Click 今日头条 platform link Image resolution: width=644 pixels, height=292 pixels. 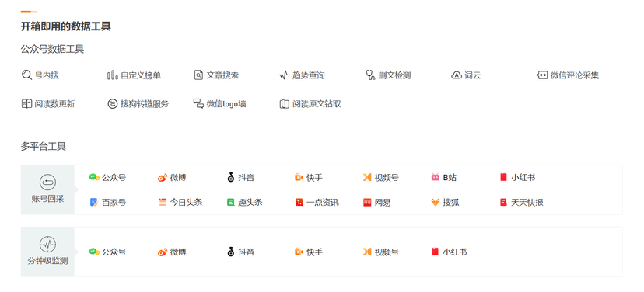pyautogui.click(x=180, y=202)
